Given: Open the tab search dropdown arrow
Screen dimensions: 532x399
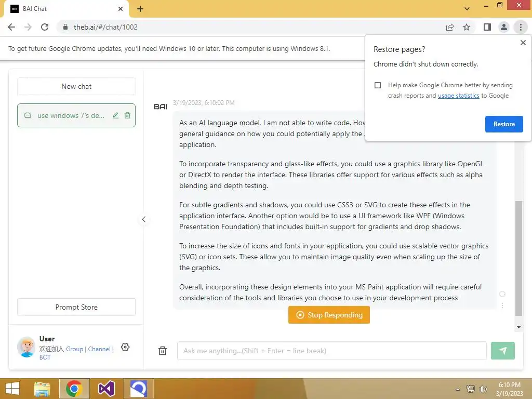Looking at the screenshot, I should (x=467, y=9).
